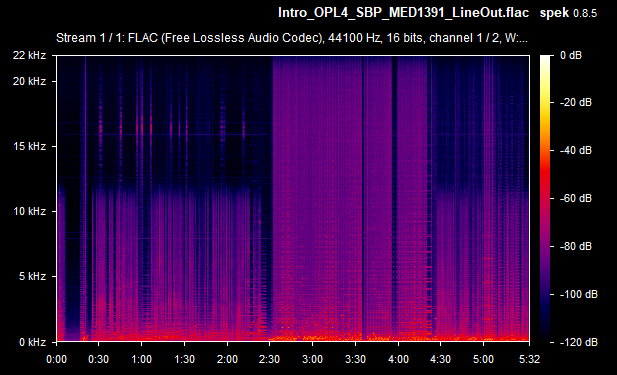Click the 3:30 time axis marker
Screen dimensions: 617x375
(355, 359)
